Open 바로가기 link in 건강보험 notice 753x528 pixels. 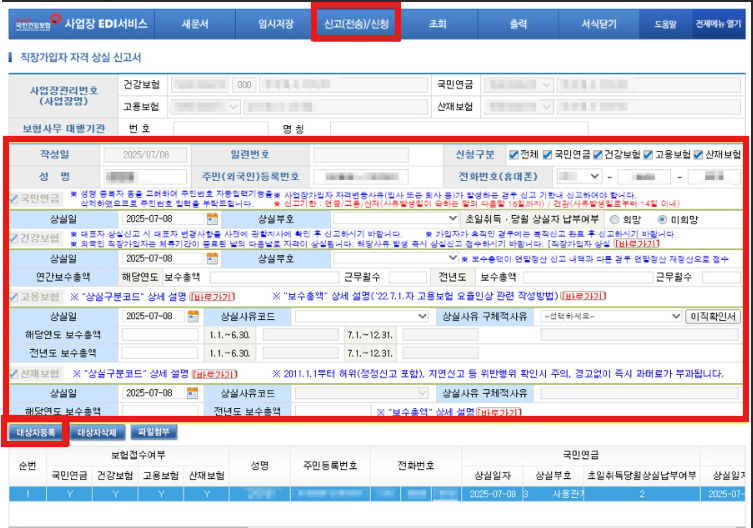(636, 244)
